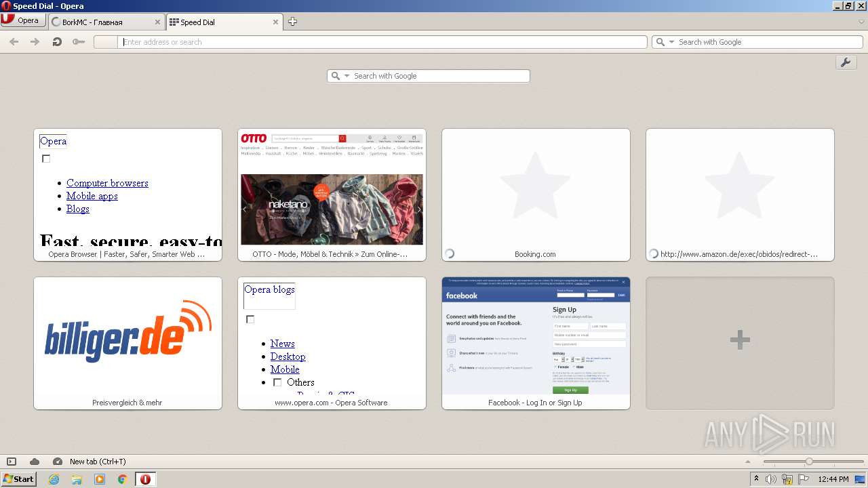Go forward with the forward arrow

pyautogui.click(x=35, y=42)
